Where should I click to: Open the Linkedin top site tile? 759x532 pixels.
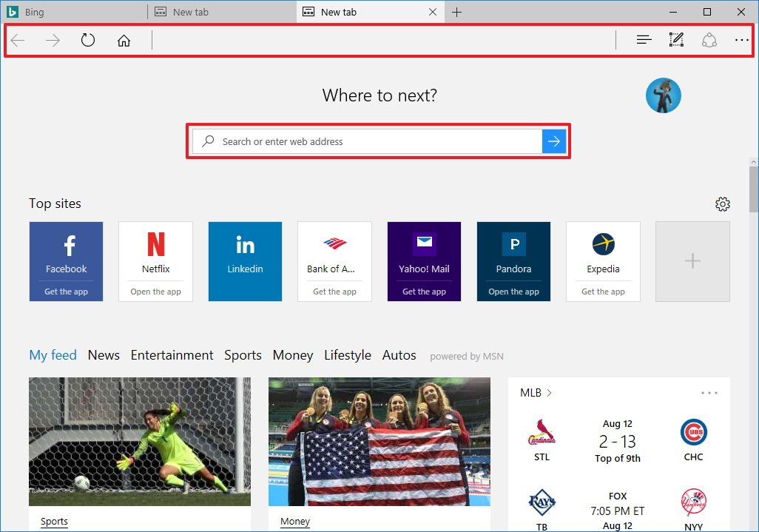tap(245, 261)
